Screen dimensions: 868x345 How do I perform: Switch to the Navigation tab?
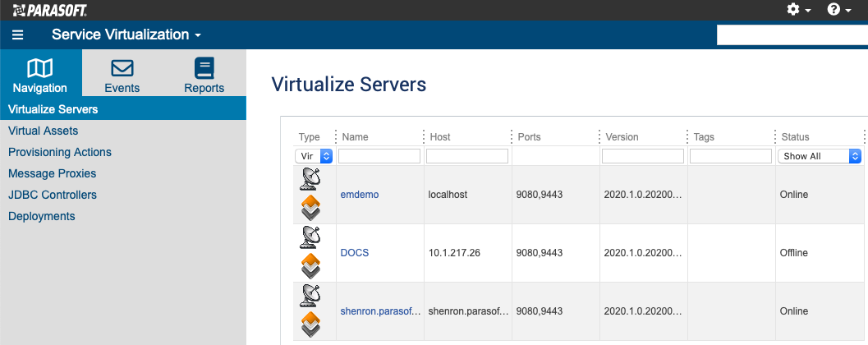tap(40, 73)
